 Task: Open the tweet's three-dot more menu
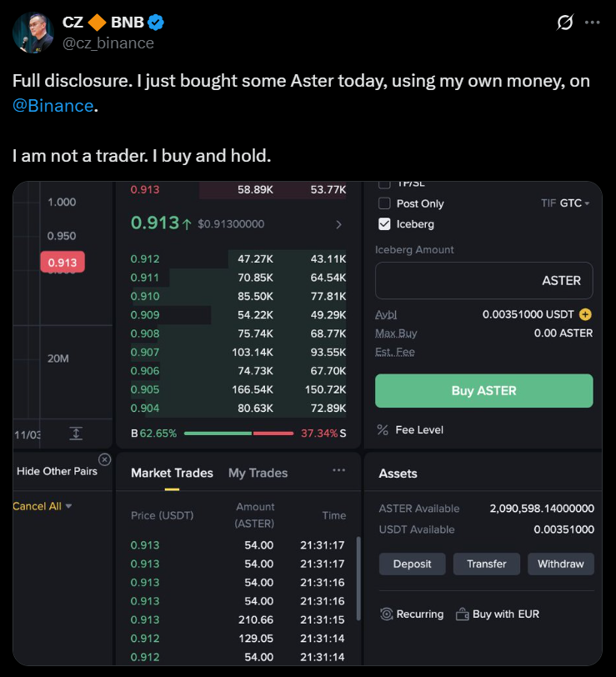pos(593,23)
